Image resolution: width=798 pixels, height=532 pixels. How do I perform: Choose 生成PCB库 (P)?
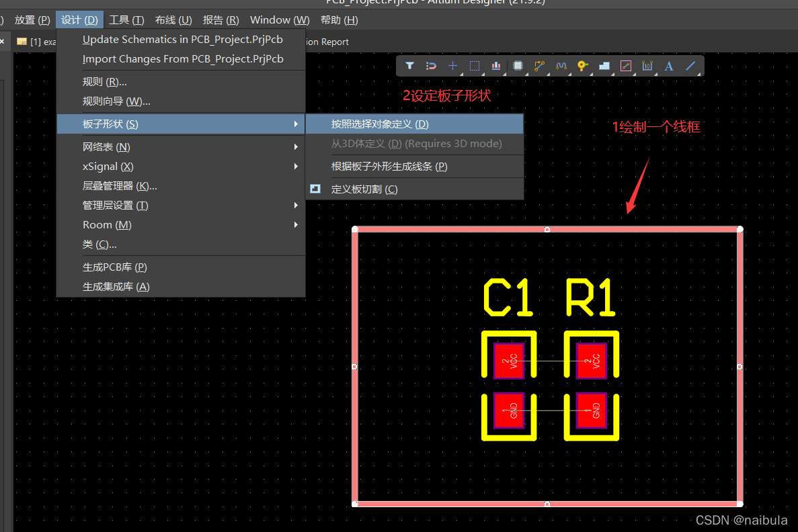tap(181, 267)
